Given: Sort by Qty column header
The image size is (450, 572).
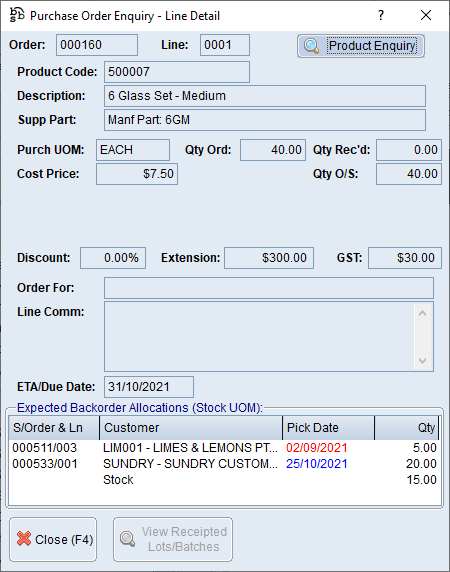Looking at the screenshot, I should pyautogui.click(x=407, y=428).
